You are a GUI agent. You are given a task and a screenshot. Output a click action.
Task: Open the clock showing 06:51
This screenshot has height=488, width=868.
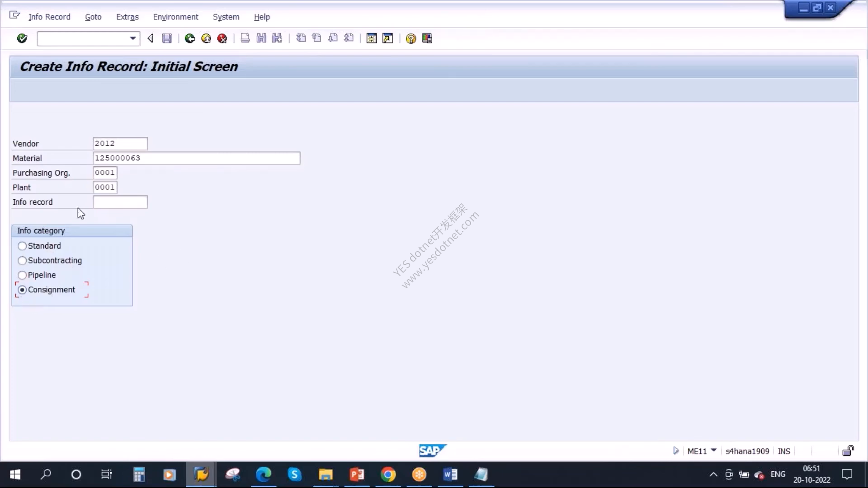[811, 474]
